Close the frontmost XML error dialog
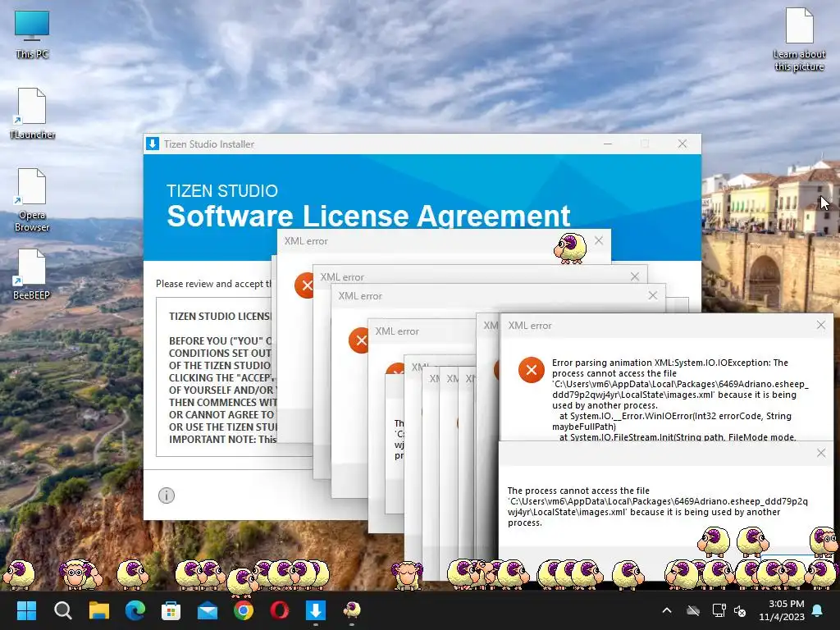Image resolution: width=840 pixels, height=630 pixels. [820, 325]
